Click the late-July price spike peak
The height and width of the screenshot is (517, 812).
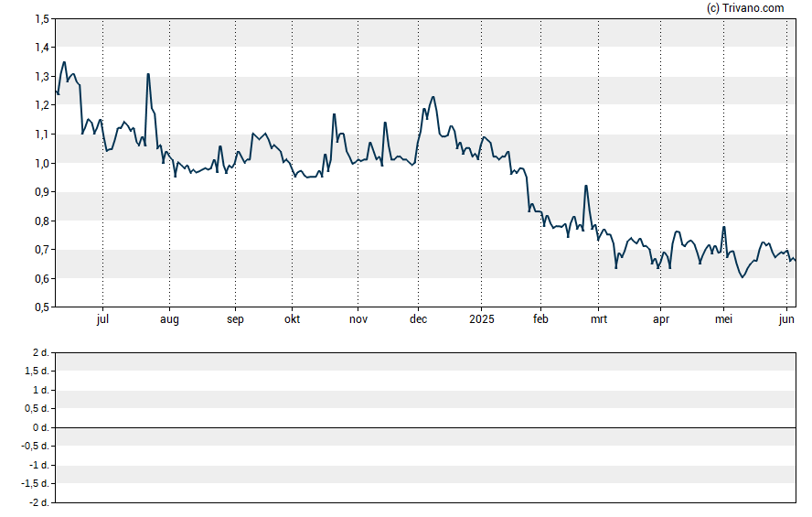tap(148, 74)
